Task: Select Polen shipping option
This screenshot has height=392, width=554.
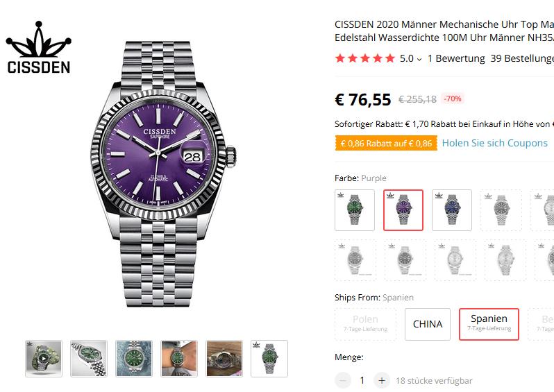Action: click(x=365, y=324)
